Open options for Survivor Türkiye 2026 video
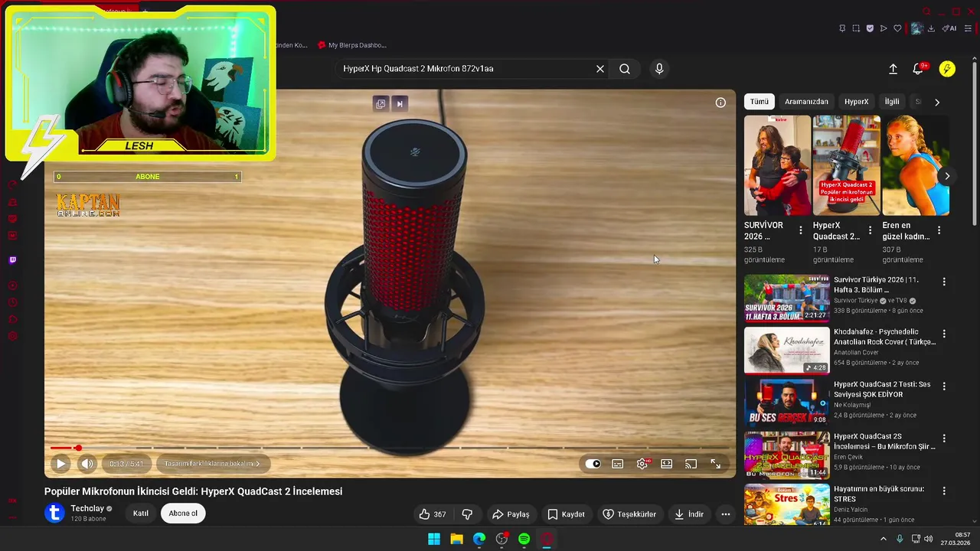This screenshot has height=551, width=980. pos(944,282)
